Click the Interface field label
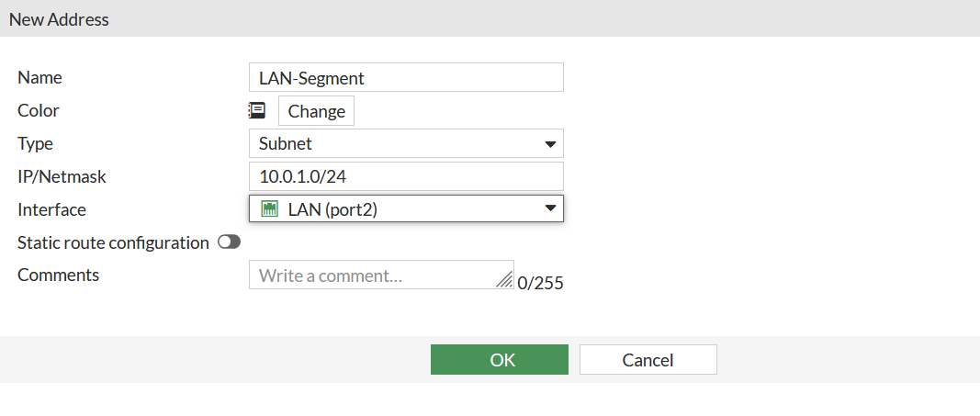This screenshot has height=416, width=980. [51, 209]
